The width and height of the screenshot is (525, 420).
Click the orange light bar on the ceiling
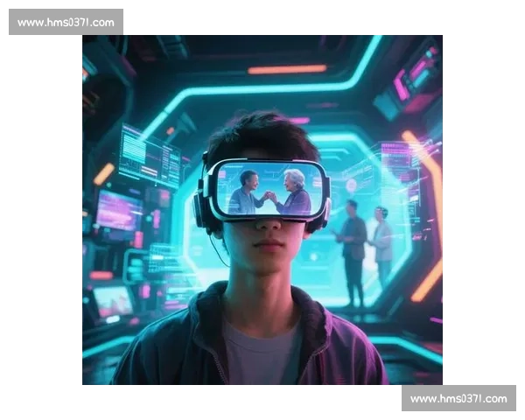click(286, 69)
